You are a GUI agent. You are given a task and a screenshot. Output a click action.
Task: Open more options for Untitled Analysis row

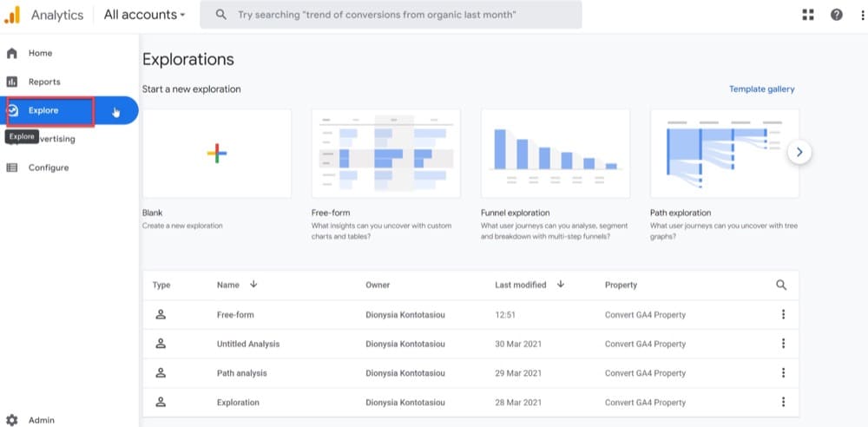[783, 344]
